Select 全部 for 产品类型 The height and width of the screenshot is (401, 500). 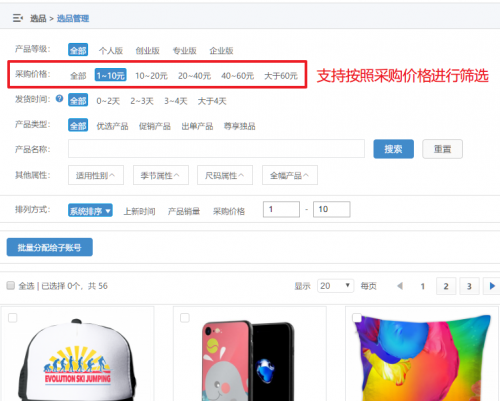(x=78, y=125)
